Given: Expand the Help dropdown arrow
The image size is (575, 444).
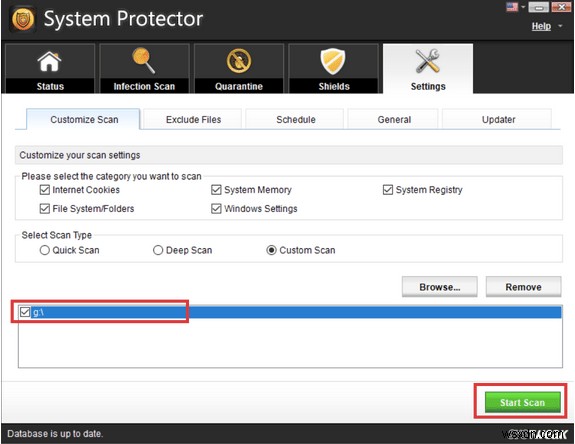Looking at the screenshot, I should pyautogui.click(x=560, y=26).
